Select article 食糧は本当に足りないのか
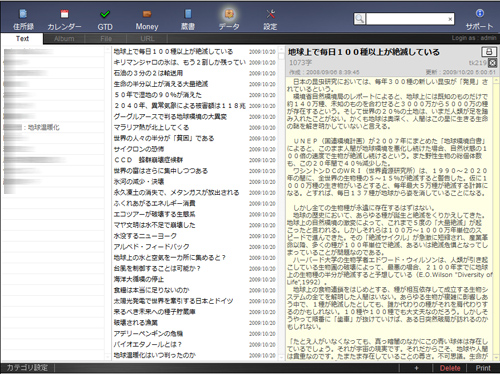 (x=195, y=290)
